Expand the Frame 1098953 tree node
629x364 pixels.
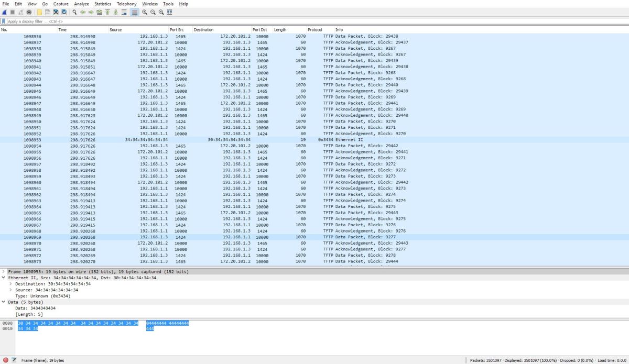click(x=4, y=272)
